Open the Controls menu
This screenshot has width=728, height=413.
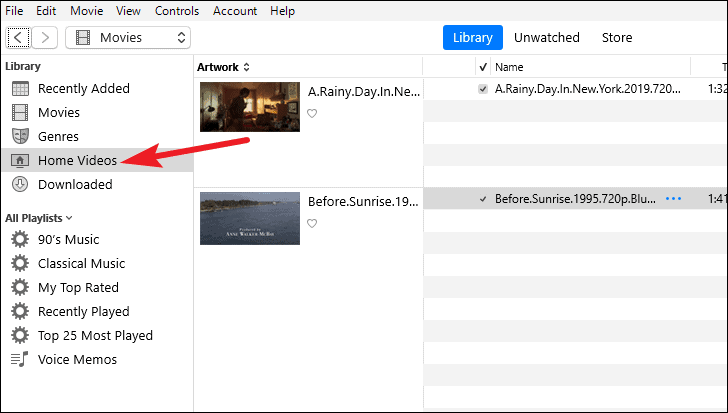click(x=177, y=11)
